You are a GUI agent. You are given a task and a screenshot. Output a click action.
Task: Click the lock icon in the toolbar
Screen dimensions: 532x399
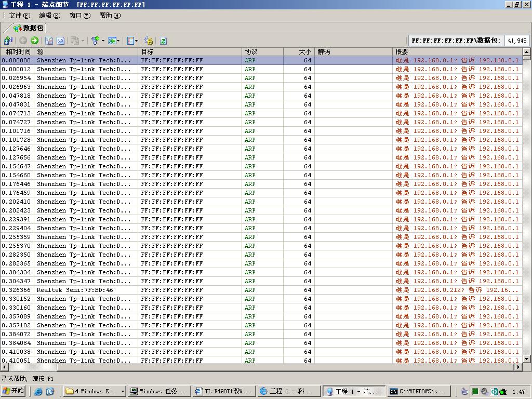point(149,41)
